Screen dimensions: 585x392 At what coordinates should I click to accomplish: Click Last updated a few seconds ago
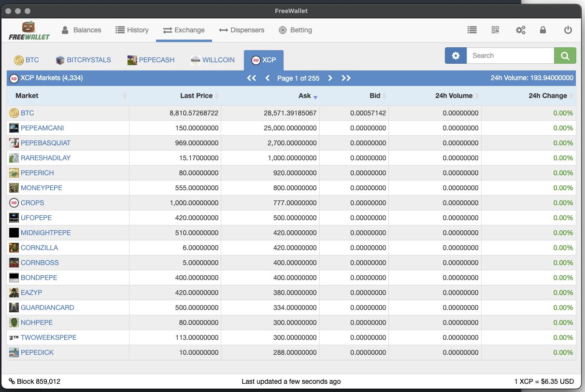(x=291, y=381)
